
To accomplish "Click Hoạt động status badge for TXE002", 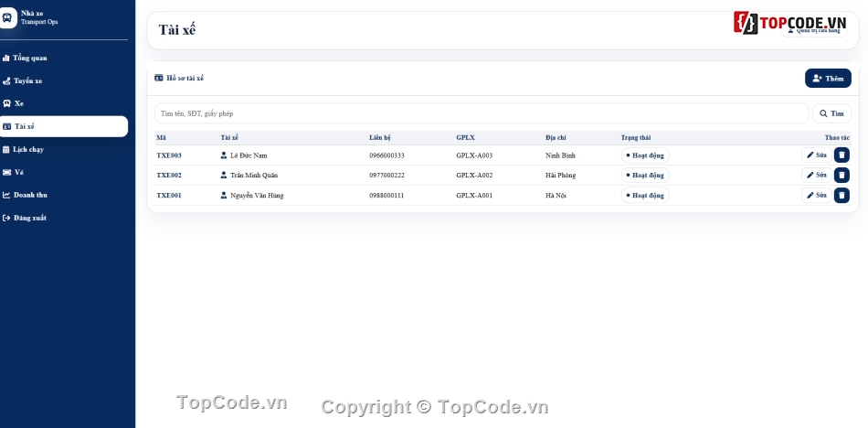I will point(645,176).
